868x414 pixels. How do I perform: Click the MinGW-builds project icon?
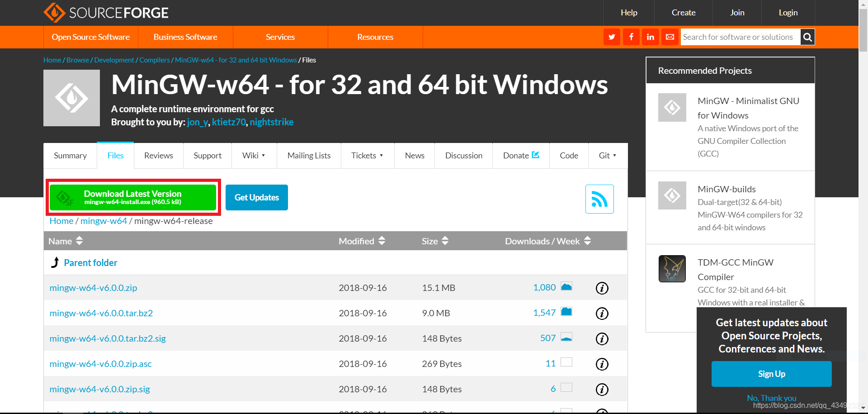tap(672, 195)
